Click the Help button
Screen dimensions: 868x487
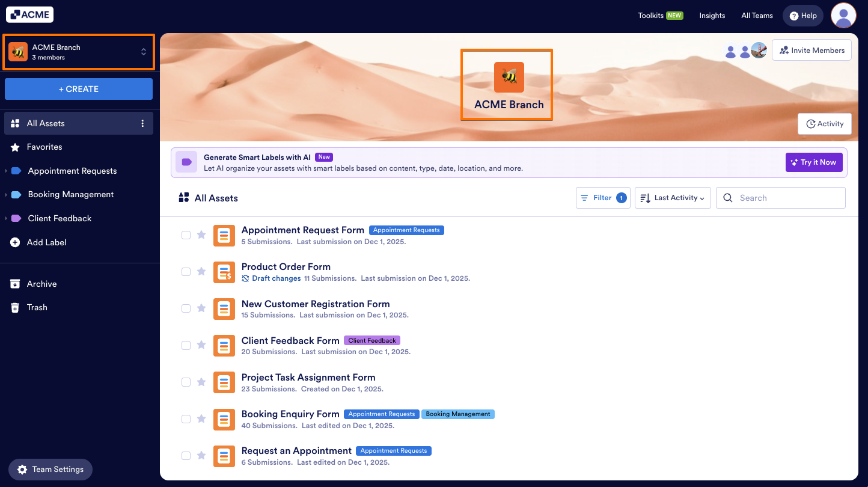(803, 16)
